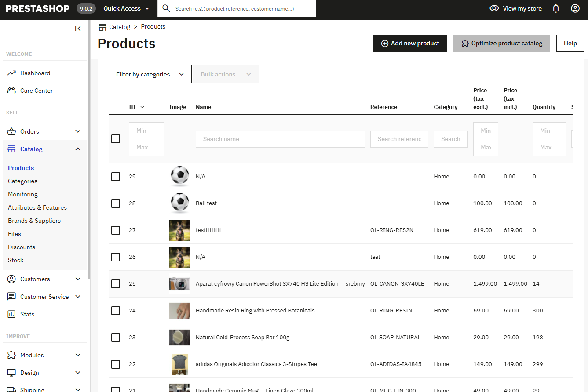
Task: Expand the Customer Service chevron
Action: click(x=78, y=297)
